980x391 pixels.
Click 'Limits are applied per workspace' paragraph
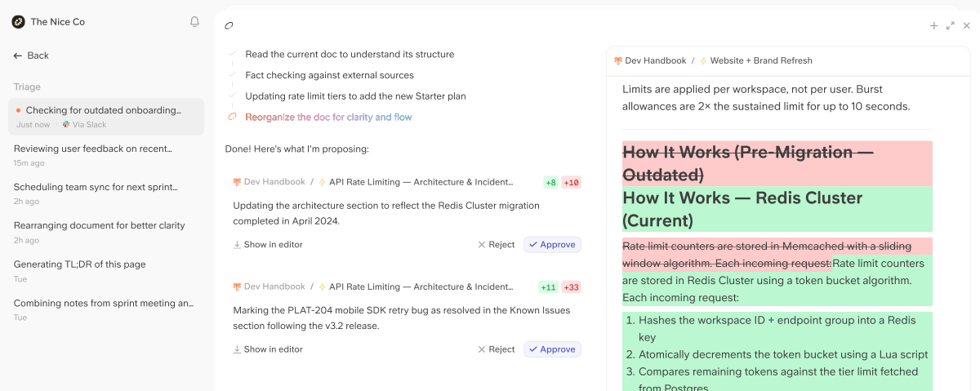coord(766,98)
